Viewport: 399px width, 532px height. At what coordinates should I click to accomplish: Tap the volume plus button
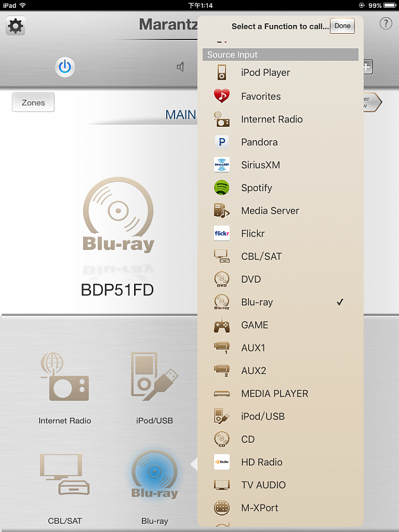[368, 67]
